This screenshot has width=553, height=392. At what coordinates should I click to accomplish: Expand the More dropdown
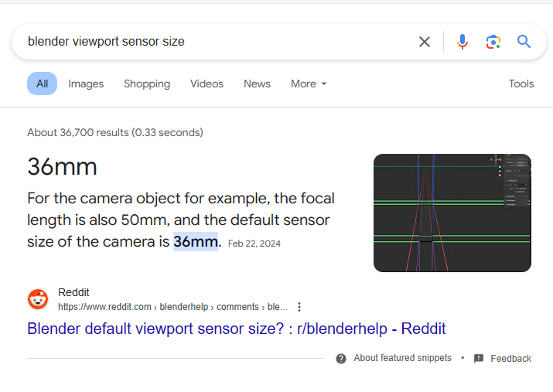click(309, 84)
